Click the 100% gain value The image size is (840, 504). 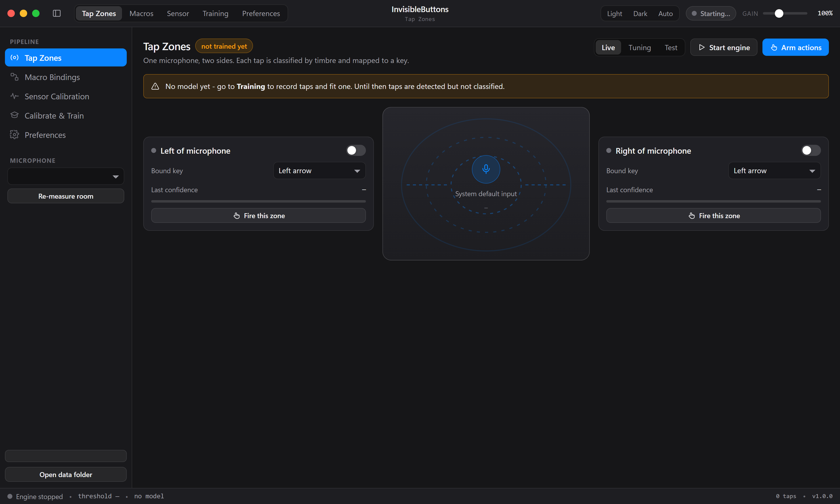click(x=825, y=13)
